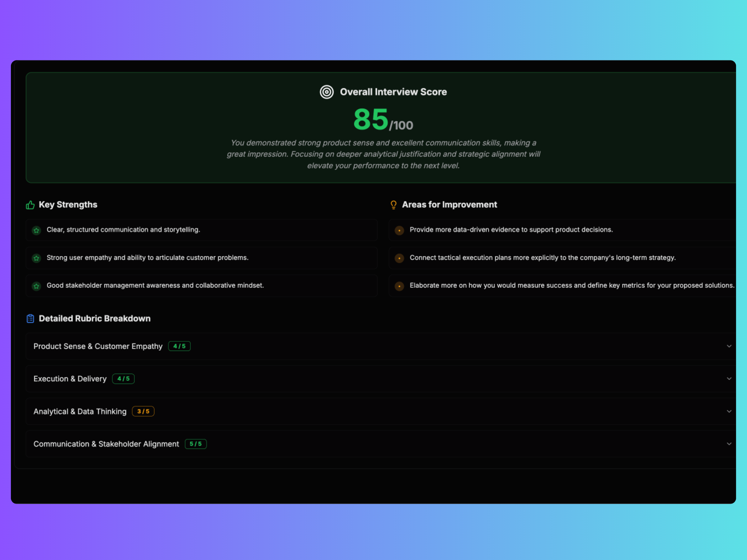Click the star icon beside the stakeholder management strength
Image resolution: width=747 pixels, height=560 pixels.
[x=36, y=286]
